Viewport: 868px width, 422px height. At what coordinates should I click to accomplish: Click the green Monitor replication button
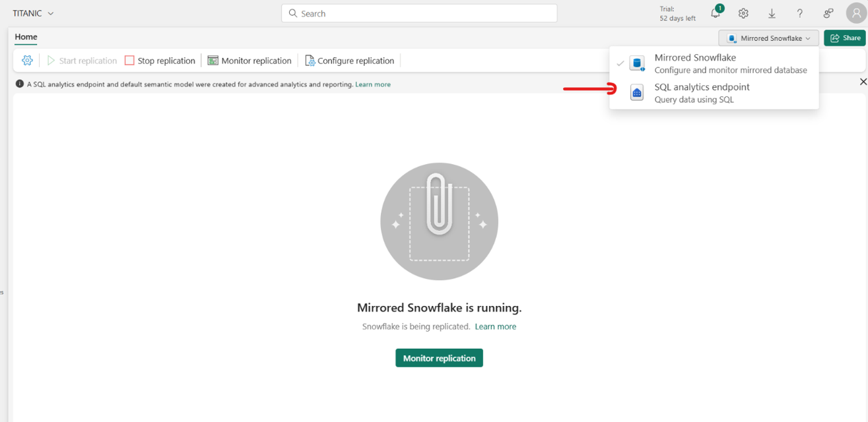point(439,358)
